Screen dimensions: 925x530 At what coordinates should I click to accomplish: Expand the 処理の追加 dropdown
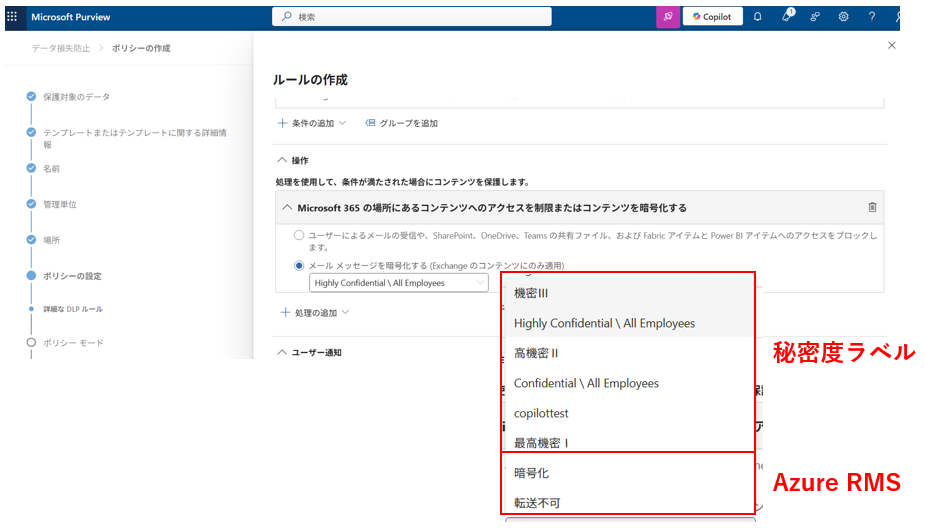coord(313,313)
